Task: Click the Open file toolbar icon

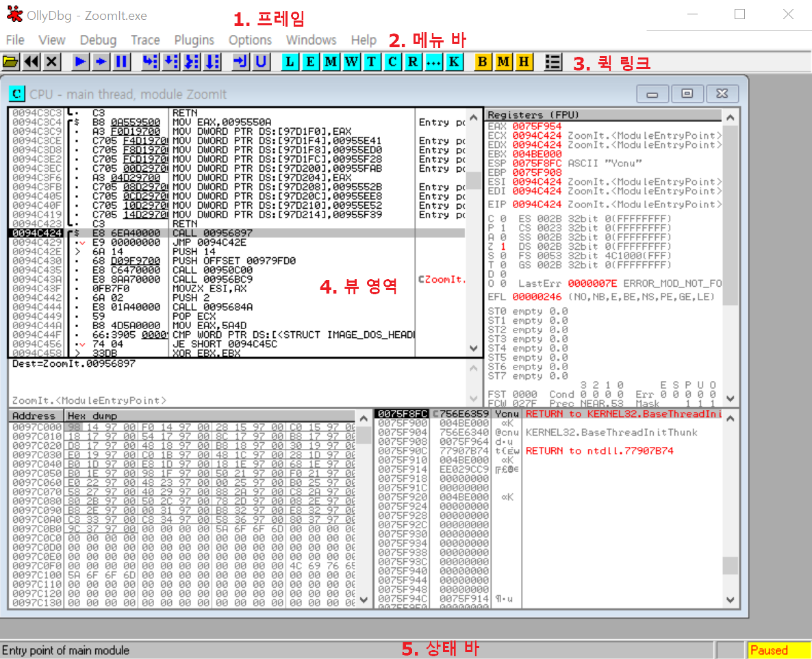Action: click(x=10, y=62)
